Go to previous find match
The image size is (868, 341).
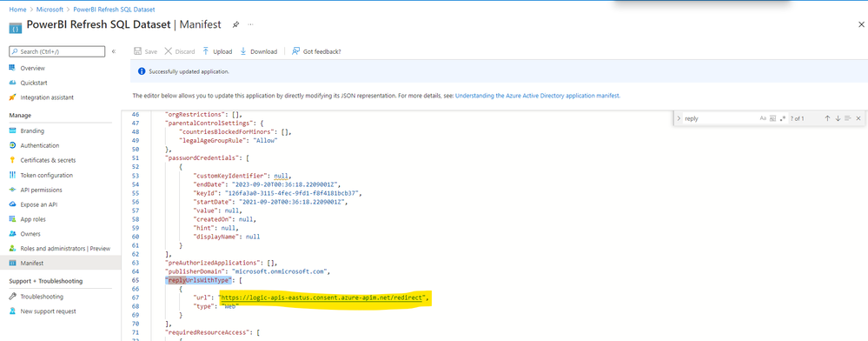pos(827,118)
